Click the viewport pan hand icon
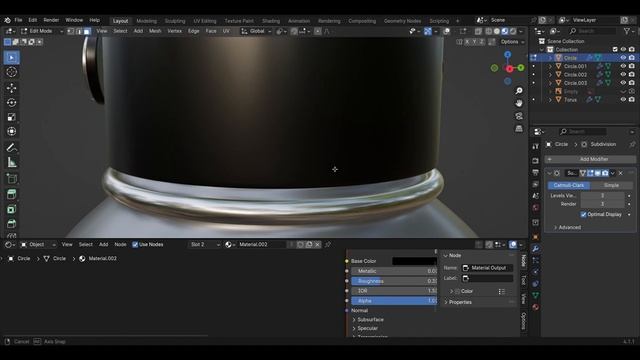Screen dimensions: 640x360 (519, 103)
